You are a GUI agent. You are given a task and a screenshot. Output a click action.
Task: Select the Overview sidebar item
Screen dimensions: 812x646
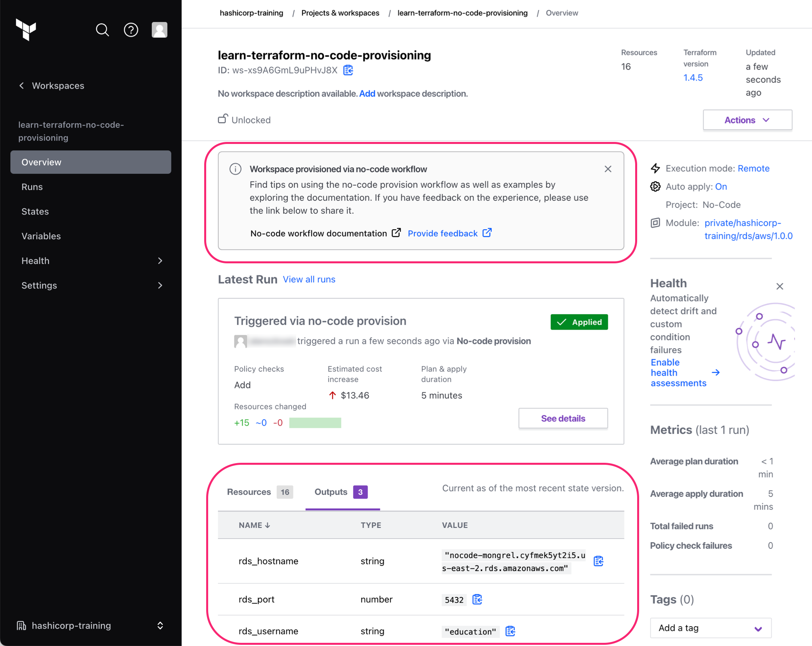(x=91, y=162)
